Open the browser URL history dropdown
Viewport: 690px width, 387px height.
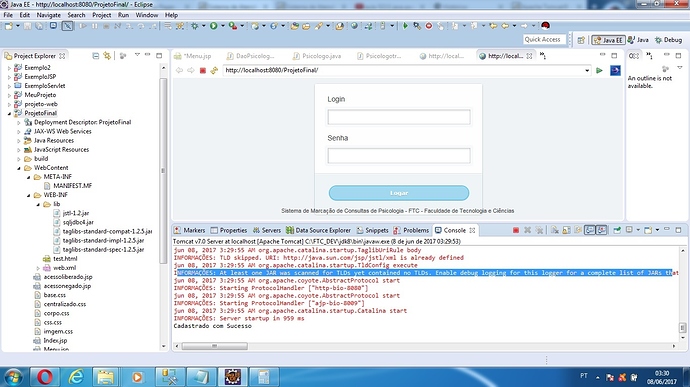click(x=587, y=70)
